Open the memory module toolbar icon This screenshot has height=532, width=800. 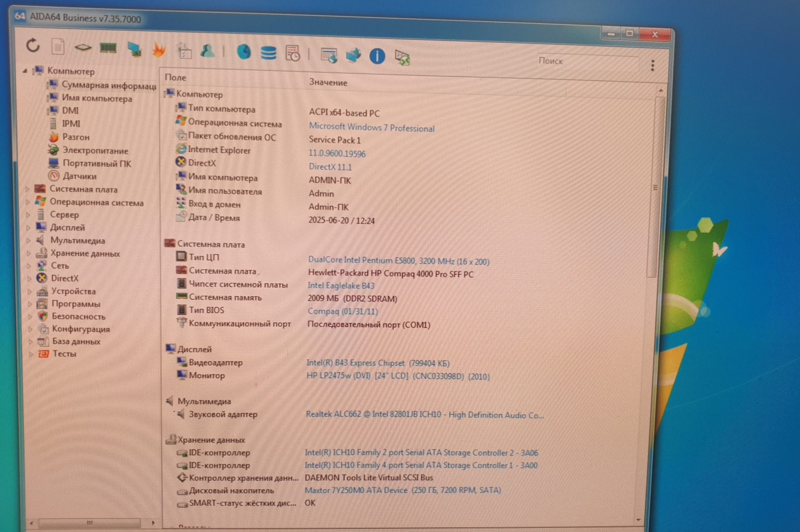[108, 48]
